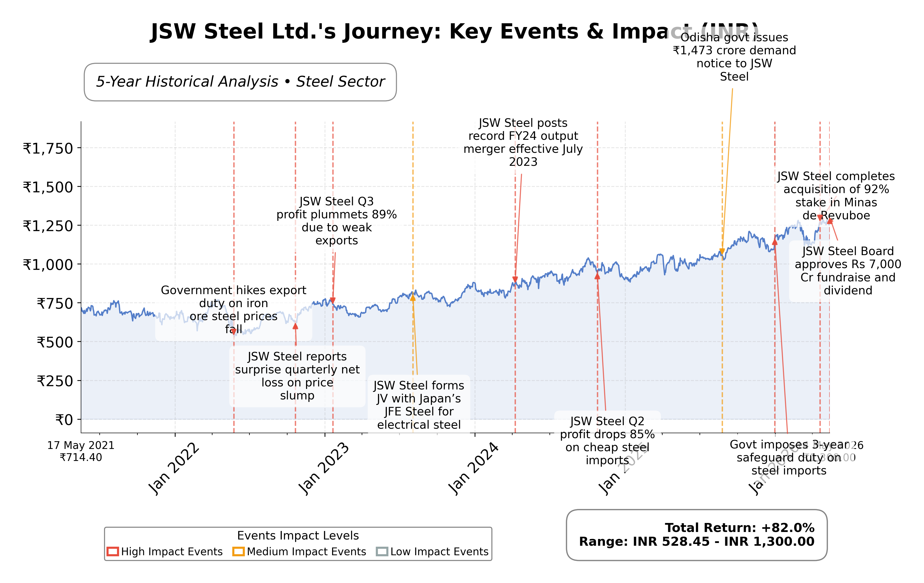Viewport: 924px width, 583px height.
Task: Click the Events Impact Levels legend title
Action: pyautogui.click(x=298, y=535)
